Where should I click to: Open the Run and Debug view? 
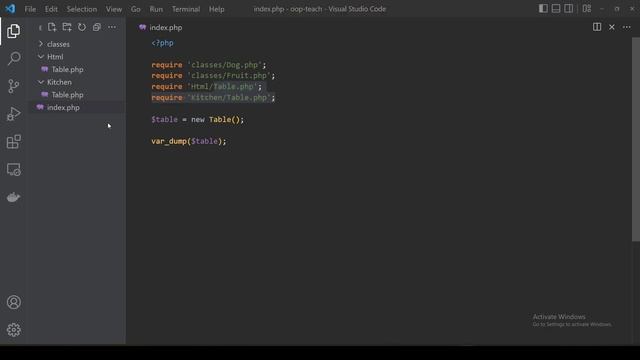tap(13, 114)
